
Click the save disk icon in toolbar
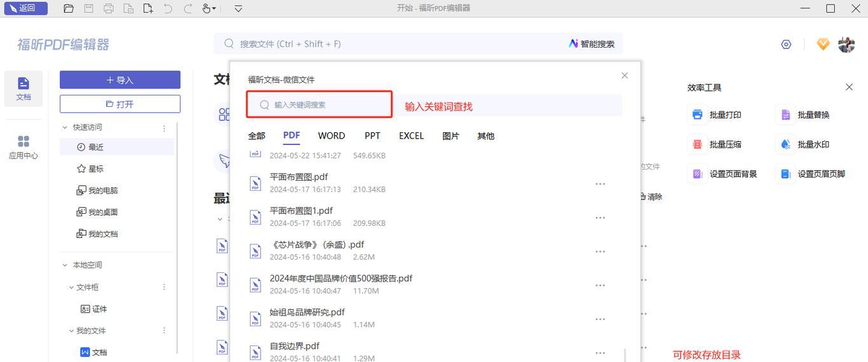click(x=88, y=8)
